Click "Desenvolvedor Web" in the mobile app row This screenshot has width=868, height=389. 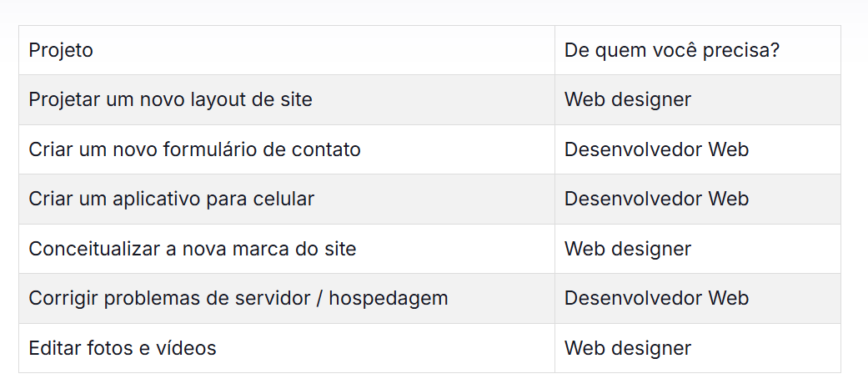(x=656, y=200)
